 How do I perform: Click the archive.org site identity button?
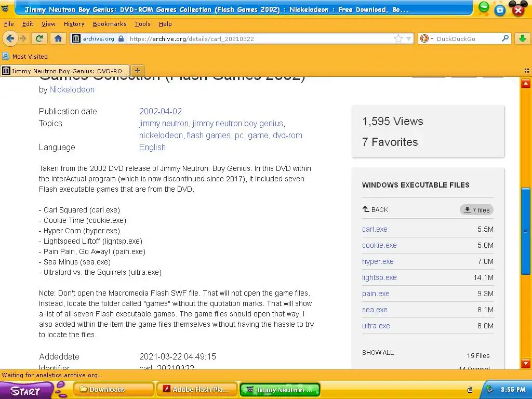(98, 38)
